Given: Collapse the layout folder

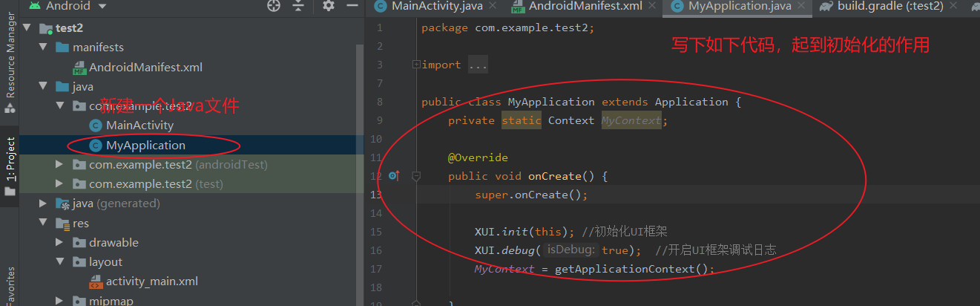Looking at the screenshot, I should pos(59,261).
